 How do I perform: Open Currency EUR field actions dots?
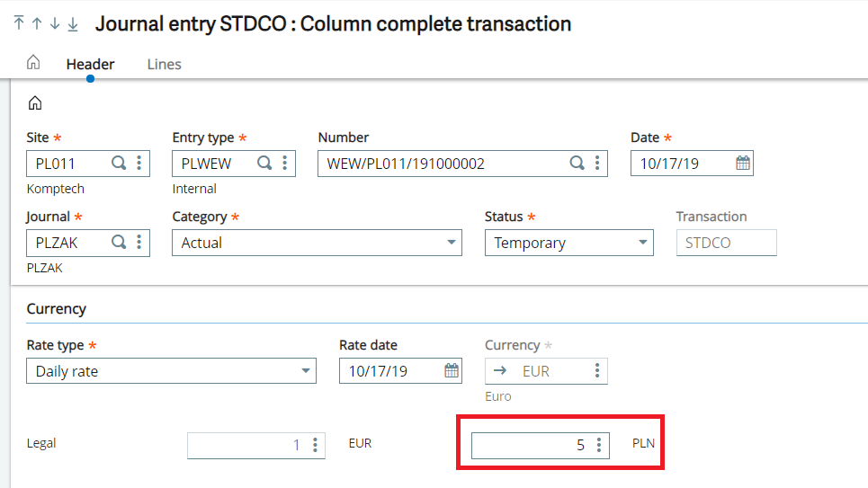[x=597, y=370]
